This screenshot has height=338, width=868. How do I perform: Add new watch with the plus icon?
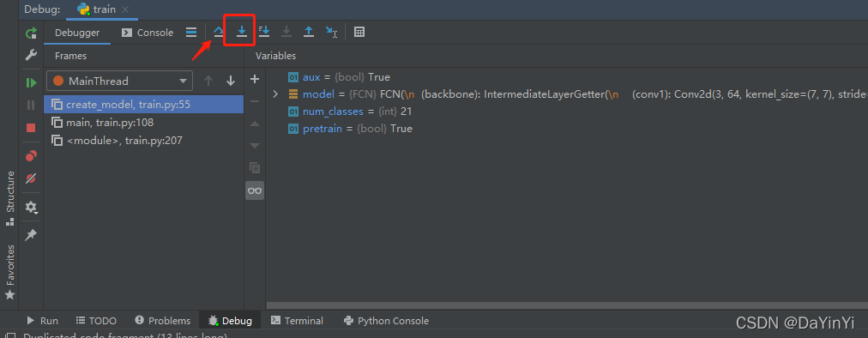(x=255, y=79)
